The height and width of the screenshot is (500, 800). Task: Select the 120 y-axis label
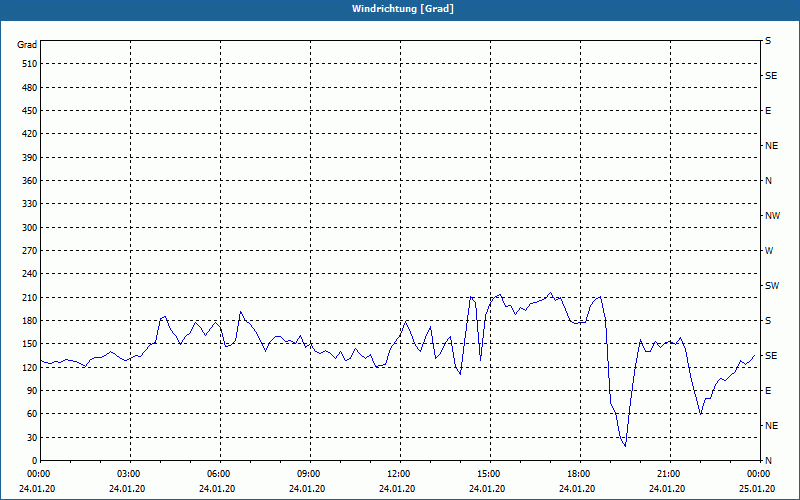tap(30, 367)
